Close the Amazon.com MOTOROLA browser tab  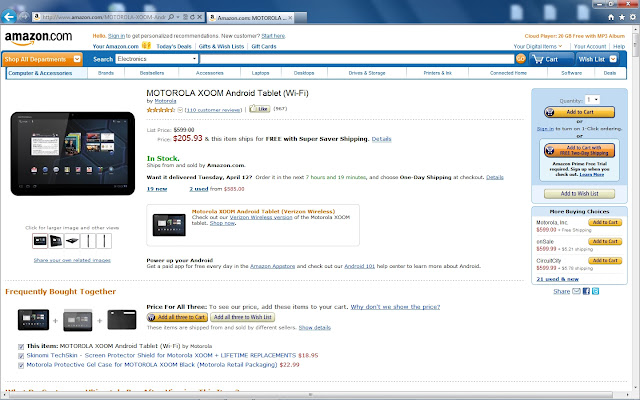tap(290, 18)
